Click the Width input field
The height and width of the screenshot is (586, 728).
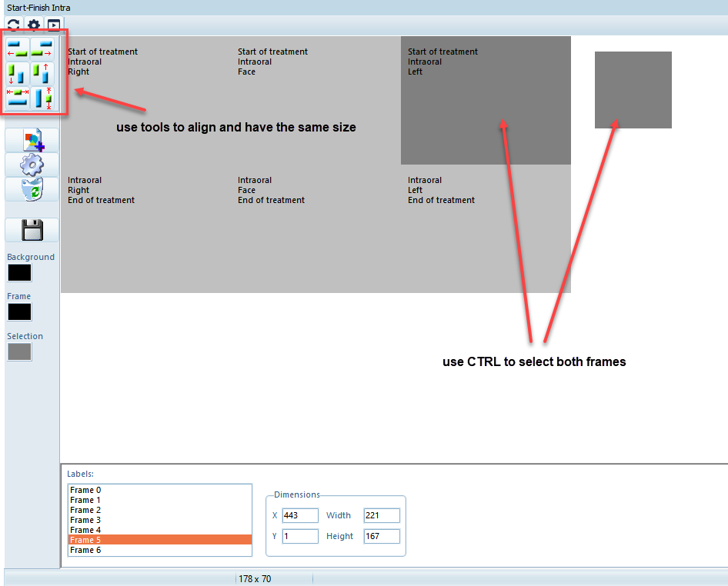pyautogui.click(x=382, y=515)
